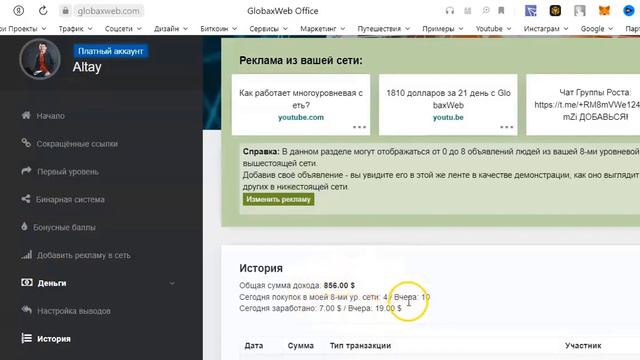Open the Дизайн bookmarks folder

[171, 29]
